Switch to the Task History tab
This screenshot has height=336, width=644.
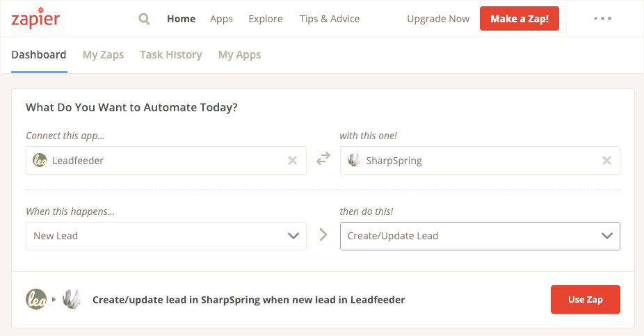pos(171,55)
